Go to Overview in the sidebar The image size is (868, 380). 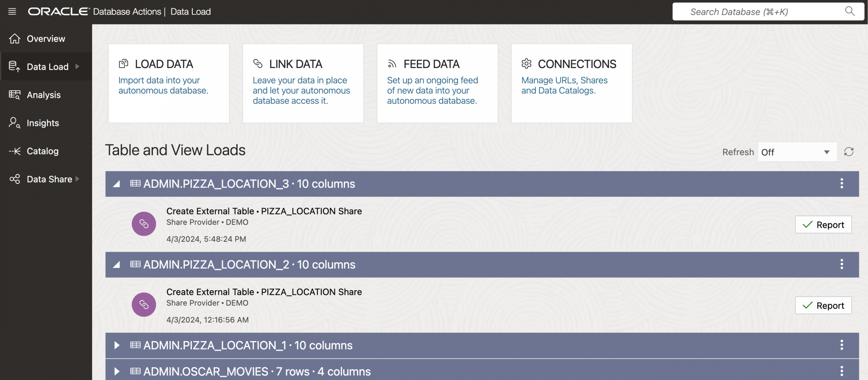tap(46, 39)
